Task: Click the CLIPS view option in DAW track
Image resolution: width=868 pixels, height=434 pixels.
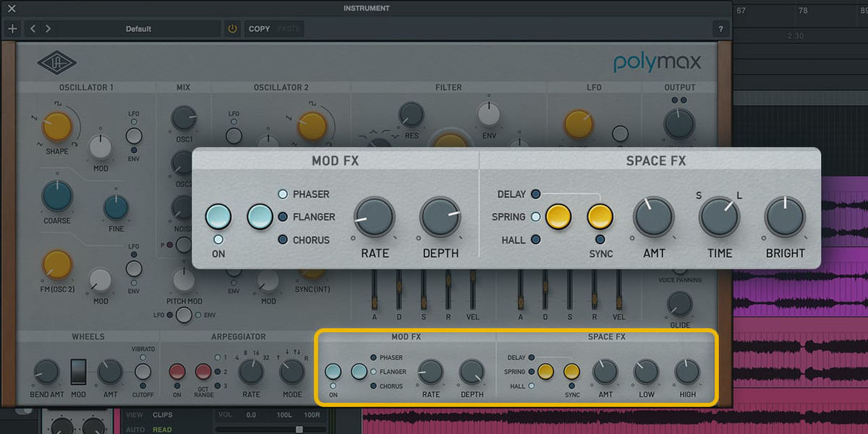Action: [163, 415]
